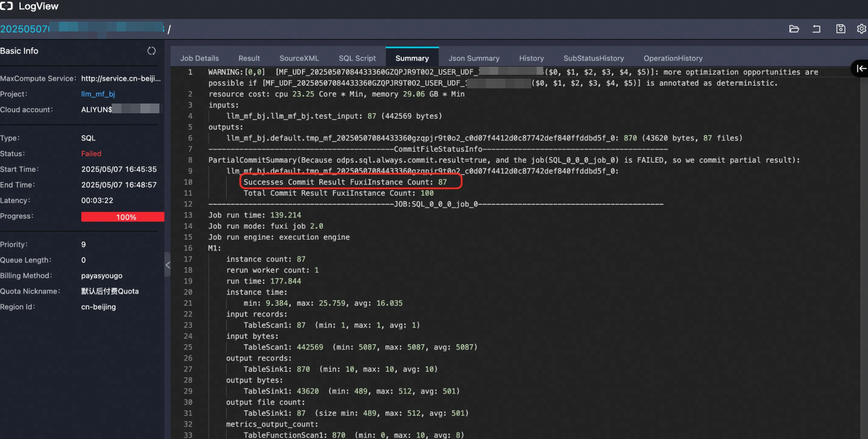The width and height of the screenshot is (868, 439).
Task: Save the log using the floppy disk icon
Action: [x=840, y=29]
